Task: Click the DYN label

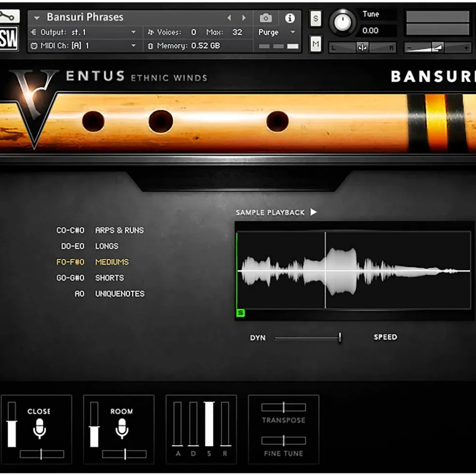Action: [258, 338]
